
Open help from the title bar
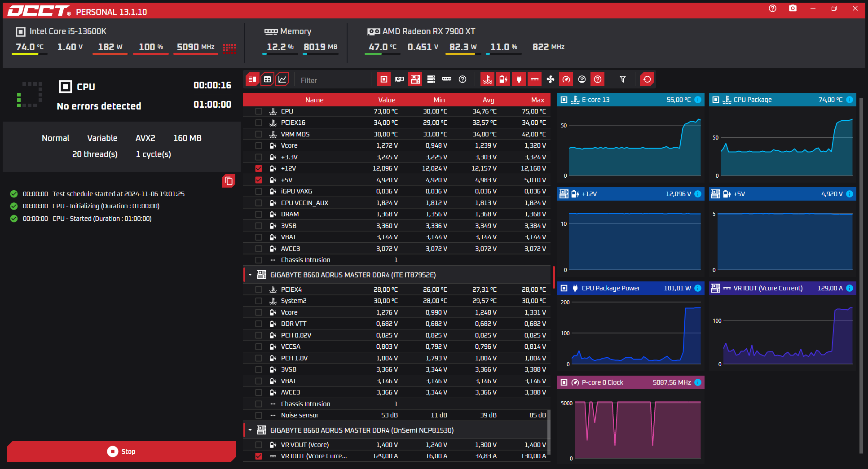point(772,9)
